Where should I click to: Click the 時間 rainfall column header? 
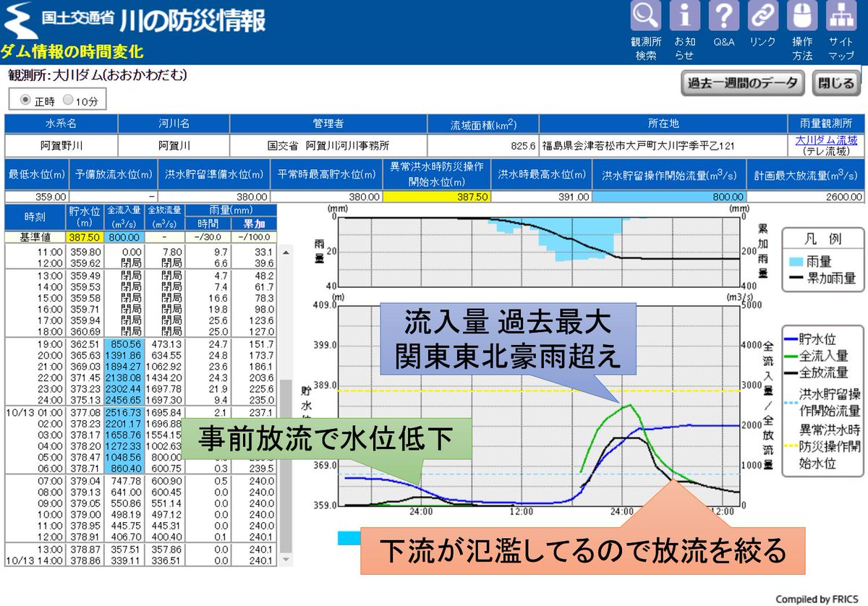[x=207, y=223]
